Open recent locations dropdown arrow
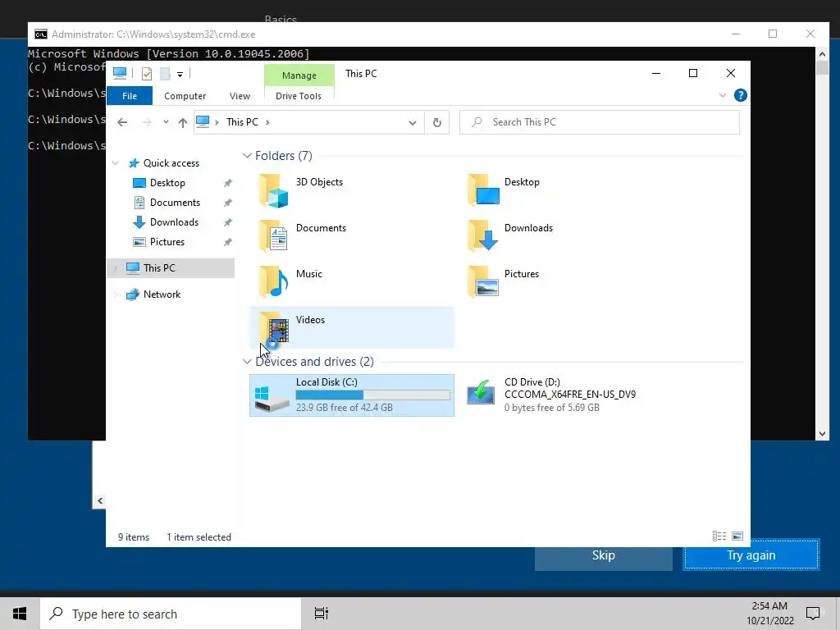Viewport: 840px width, 630px height. coord(166,122)
